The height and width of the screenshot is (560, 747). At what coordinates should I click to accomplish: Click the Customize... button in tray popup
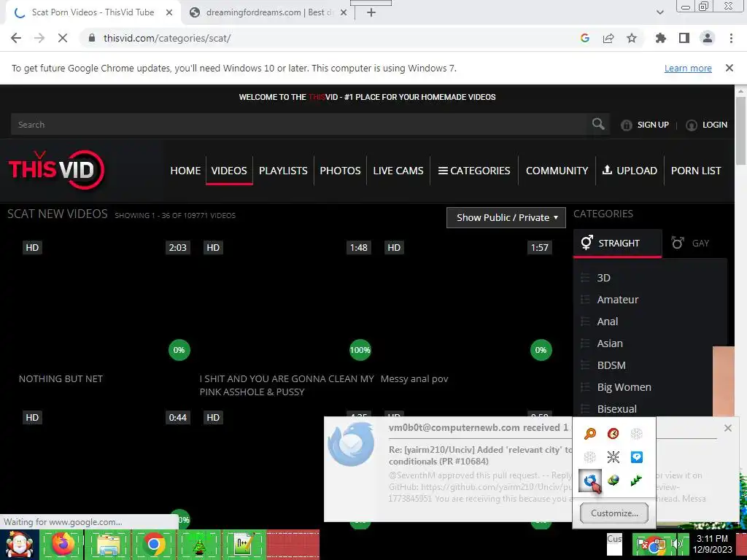click(x=614, y=513)
